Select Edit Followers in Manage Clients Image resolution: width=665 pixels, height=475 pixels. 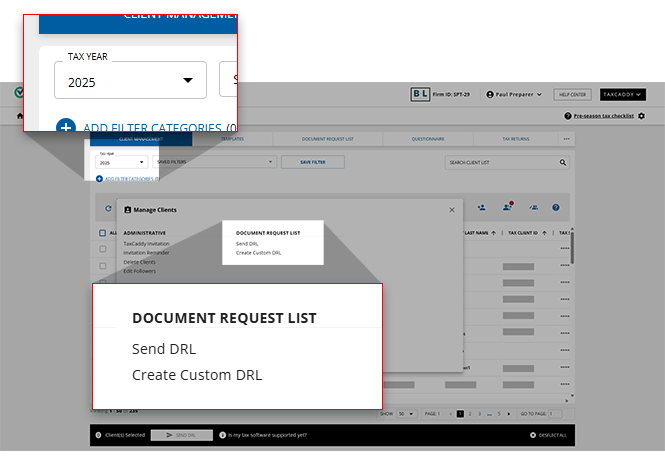point(140,271)
